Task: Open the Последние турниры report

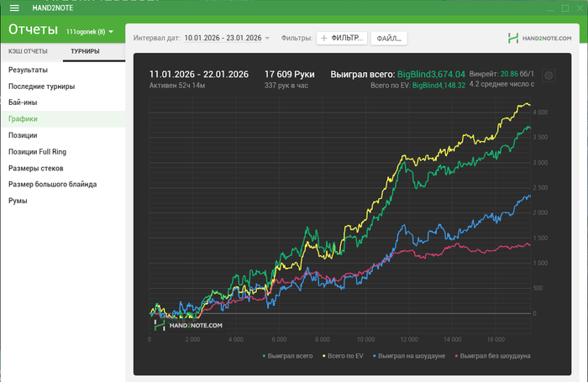Action: [63, 86]
